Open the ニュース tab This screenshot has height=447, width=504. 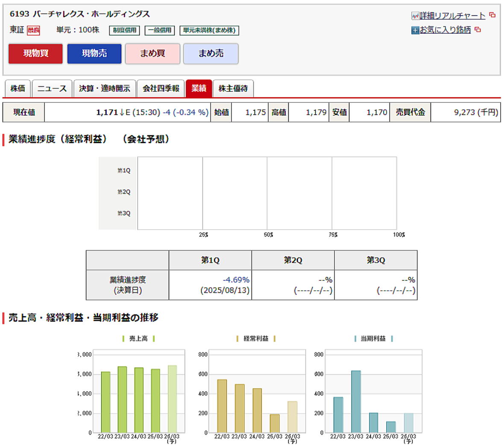pyautogui.click(x=52, y=88)
